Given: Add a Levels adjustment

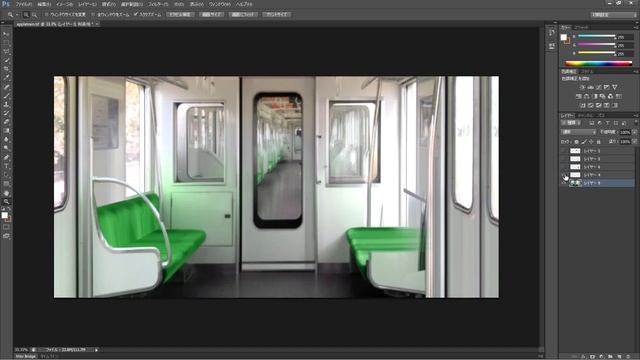Looking at the screenshot, I should [x=591, y=87].
